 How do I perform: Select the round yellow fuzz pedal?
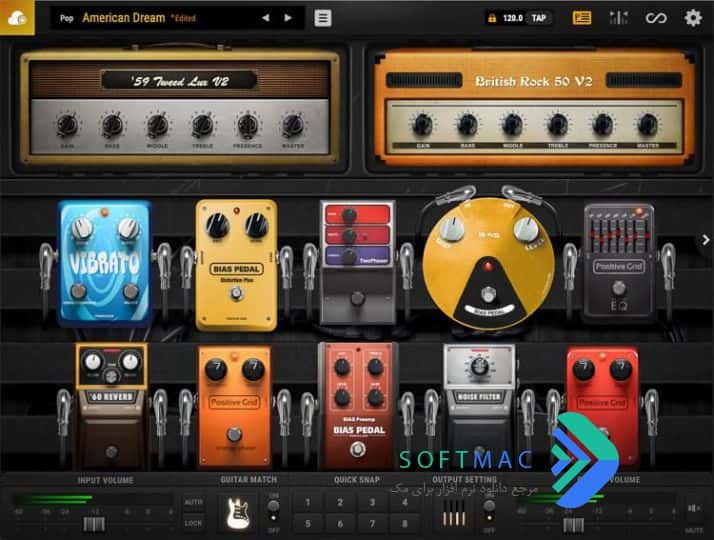point(488,263)
